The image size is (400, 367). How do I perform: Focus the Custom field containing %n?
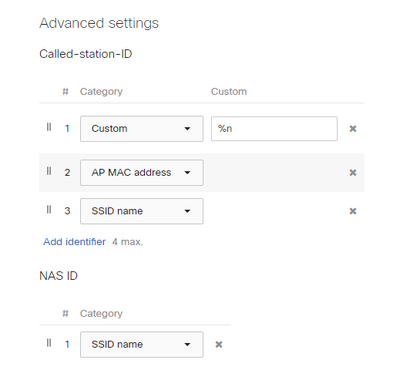(274, 129)
